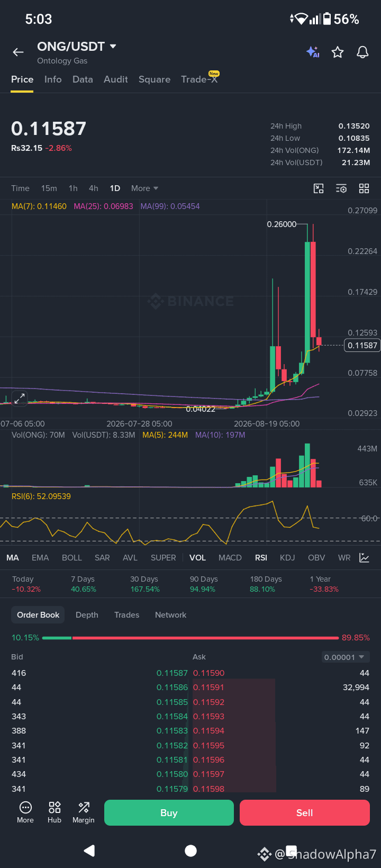The height and width of the screenshot is (868, 381).
Task: Select the Time chart interval
Action: 20,188
